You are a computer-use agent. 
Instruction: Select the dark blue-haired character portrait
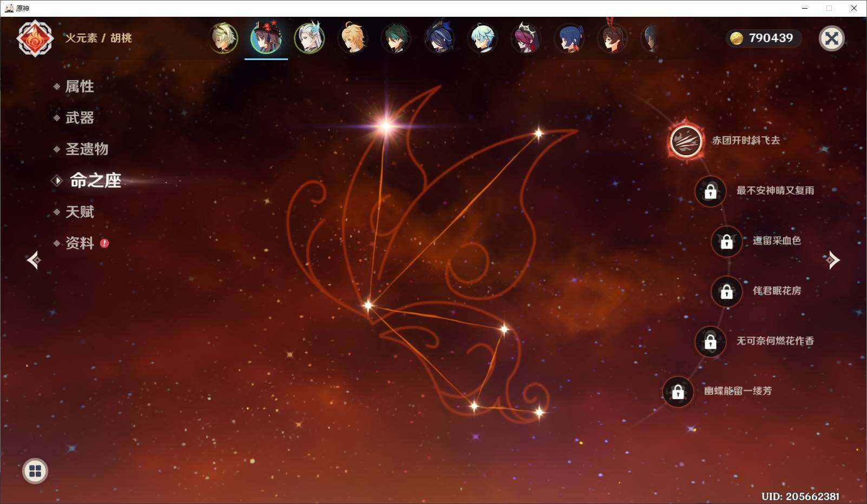pos(569,38)
